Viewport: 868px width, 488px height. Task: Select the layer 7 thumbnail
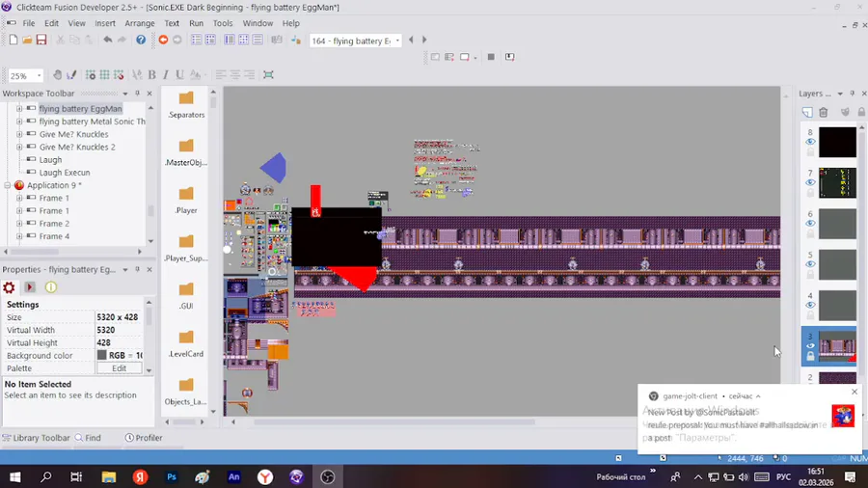click(x=837, y=183)
